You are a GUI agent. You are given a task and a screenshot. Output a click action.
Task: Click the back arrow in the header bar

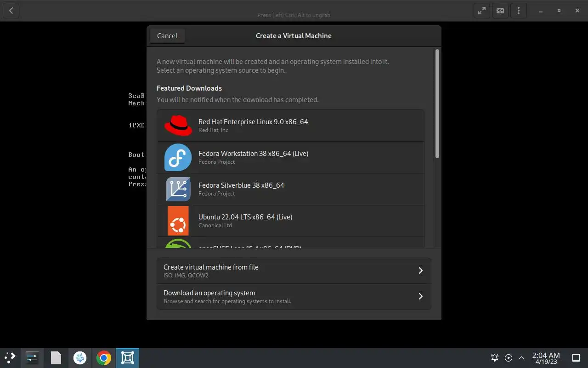(x=11, y=11)
